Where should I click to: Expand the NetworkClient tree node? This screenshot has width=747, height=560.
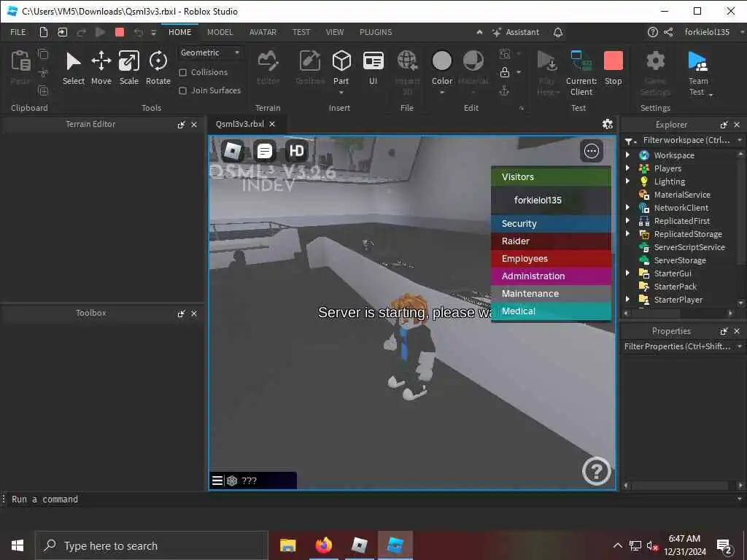pyautogui.click(x=627, y=207)
